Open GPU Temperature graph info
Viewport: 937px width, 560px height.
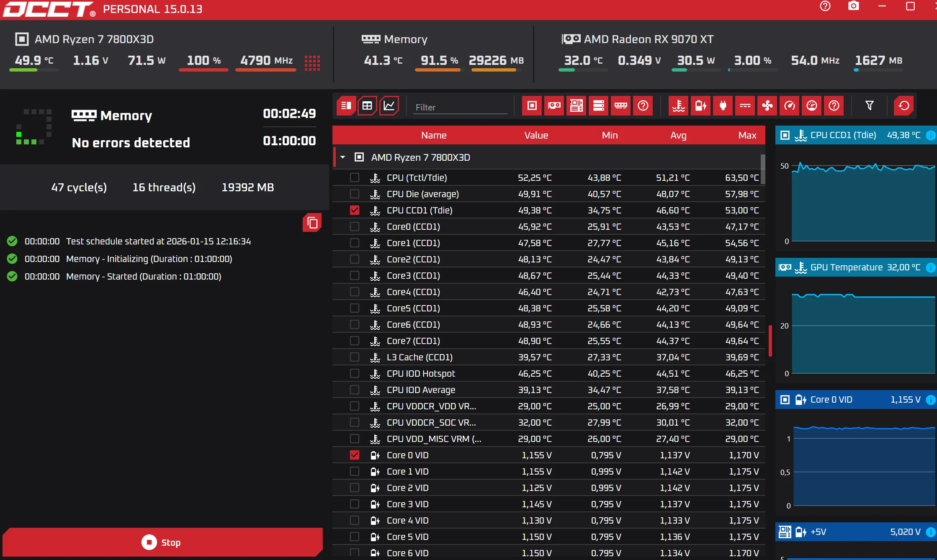930,267
